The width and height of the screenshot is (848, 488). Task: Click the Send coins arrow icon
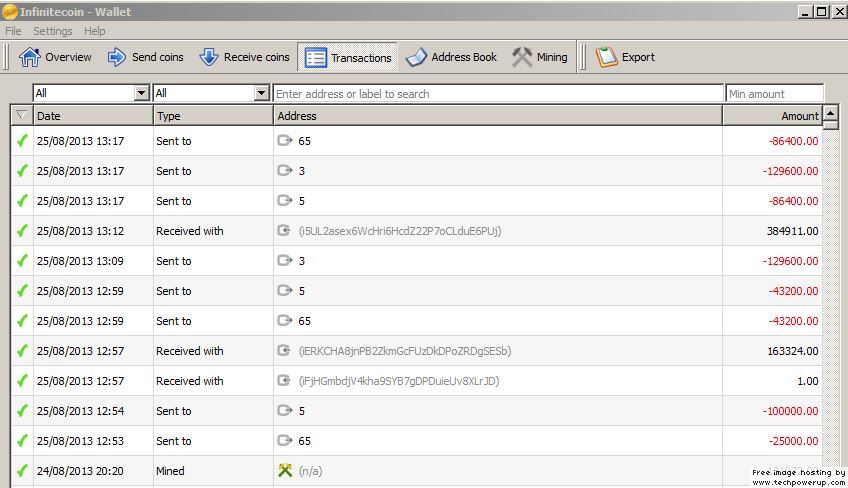pos(116,57)
